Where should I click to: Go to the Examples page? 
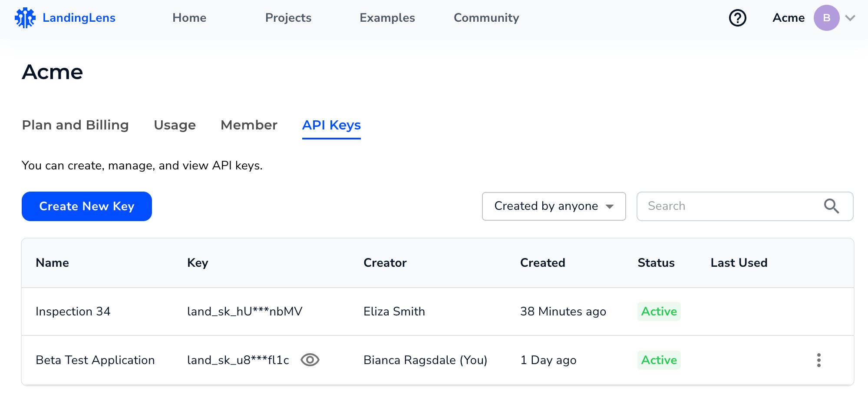pyautogui.click(x=387, y=18)
